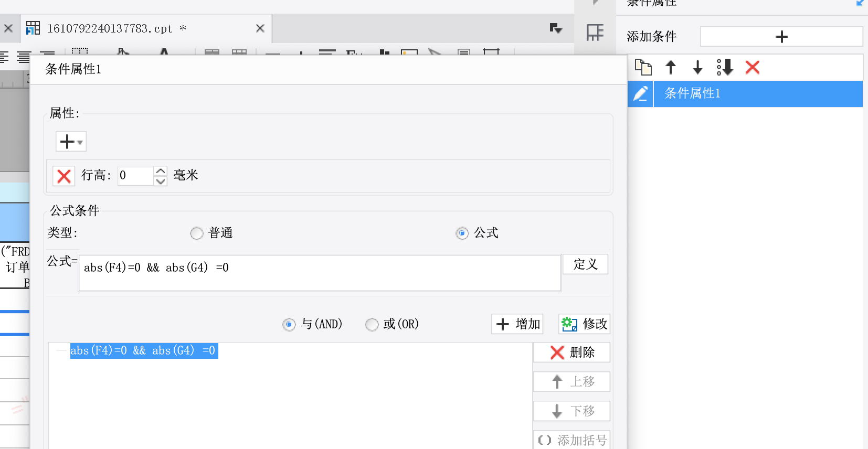Viewport: 868px width, 449px height.
Task: Open the tab list dropdown icon
Action: [x=556, y=28]
